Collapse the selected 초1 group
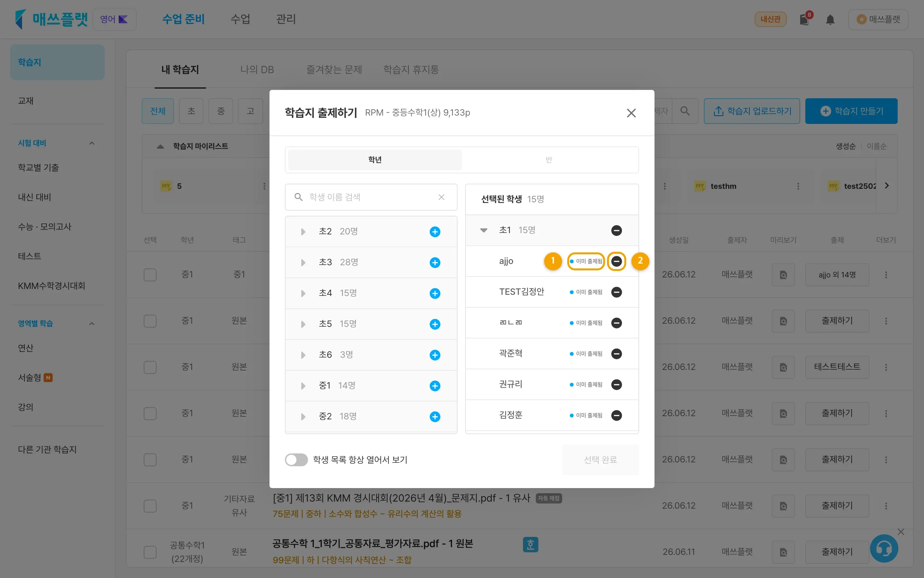Image resolution: width=924 pixels, height=578 pixels. 483,230
